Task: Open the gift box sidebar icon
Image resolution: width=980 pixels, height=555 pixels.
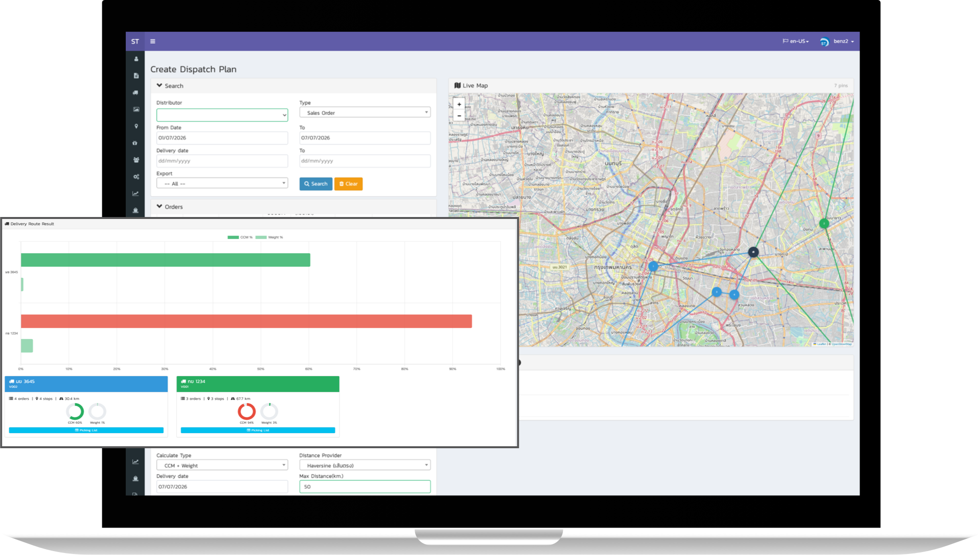Action: tap(135, 143)
